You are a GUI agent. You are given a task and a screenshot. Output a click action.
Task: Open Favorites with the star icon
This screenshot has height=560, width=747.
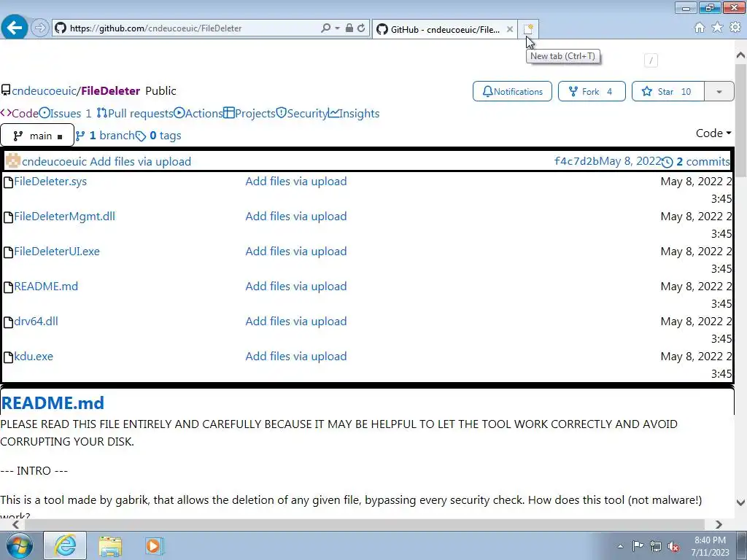(x=717, y=28)
